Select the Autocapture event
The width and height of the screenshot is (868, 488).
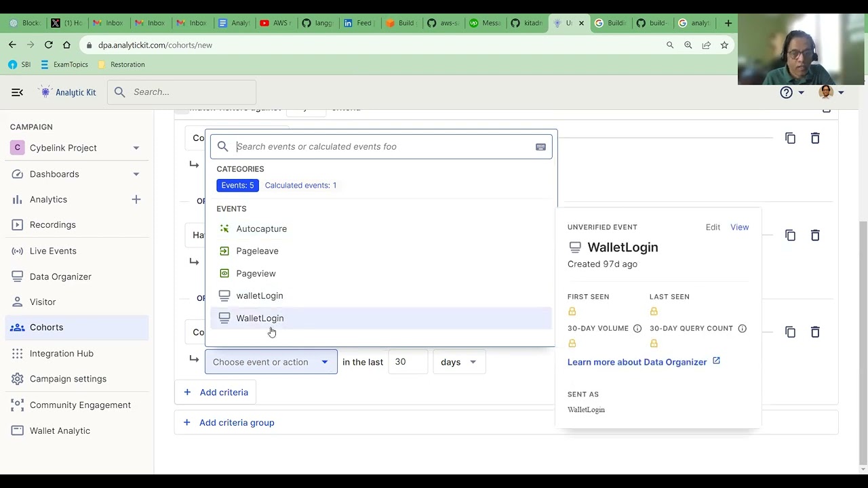point(381,229)
